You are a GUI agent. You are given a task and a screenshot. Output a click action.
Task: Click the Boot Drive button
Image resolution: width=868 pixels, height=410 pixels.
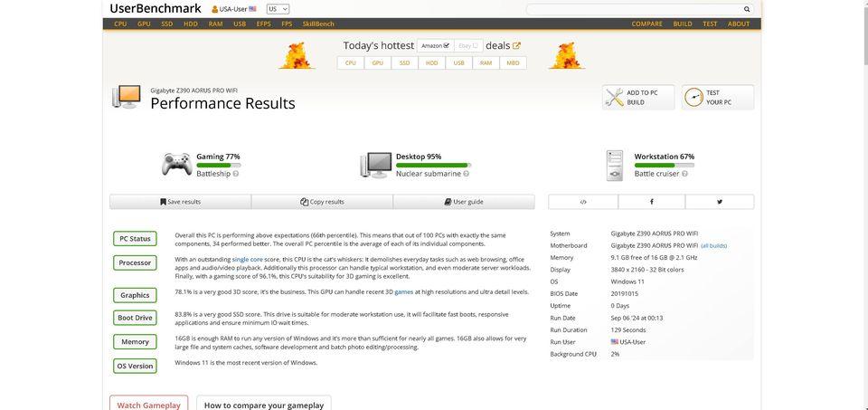tap(135, 318)
